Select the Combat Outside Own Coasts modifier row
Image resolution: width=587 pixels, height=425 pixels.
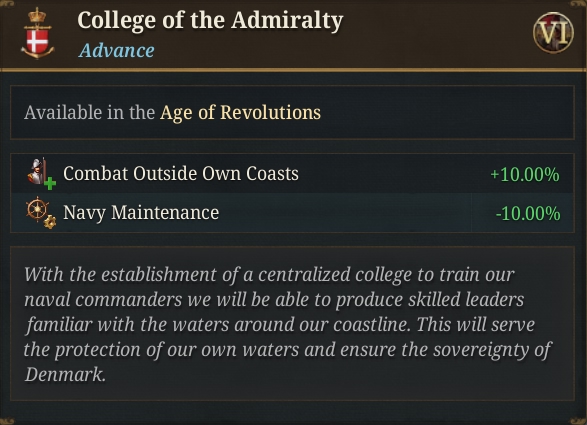click(292, 174)
